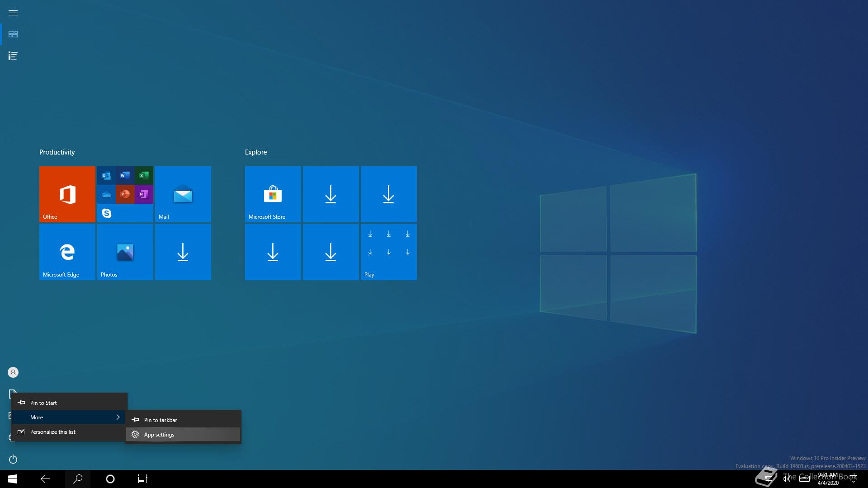Viewport: 868px width, 488px height.
Task: Click the OneNote icon in Office folder
Action: [144, 194]
